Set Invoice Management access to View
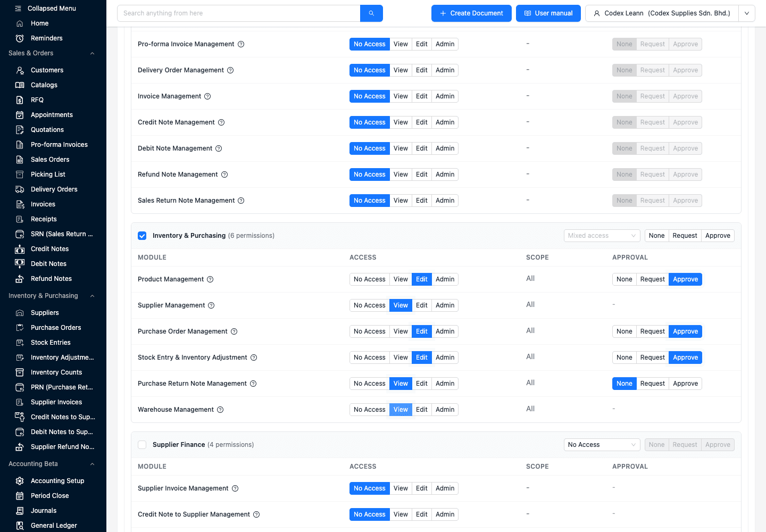The image size is (766, 532). pos(401,96)
